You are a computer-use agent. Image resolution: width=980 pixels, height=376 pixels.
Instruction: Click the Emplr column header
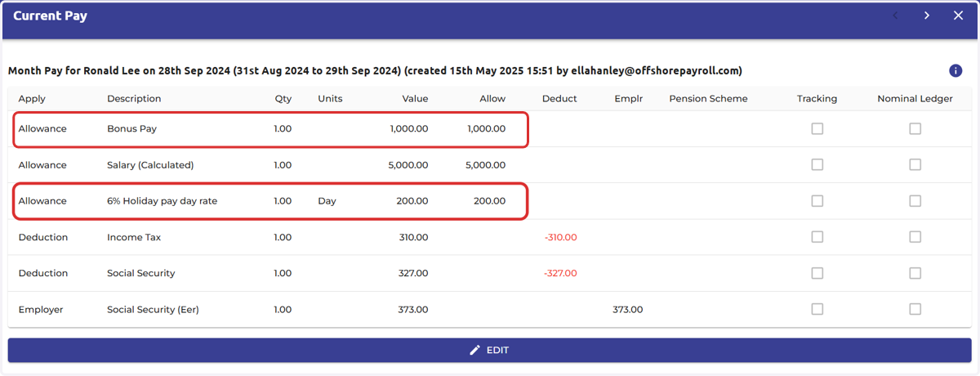pyautogui.click(x=629, y=99)
